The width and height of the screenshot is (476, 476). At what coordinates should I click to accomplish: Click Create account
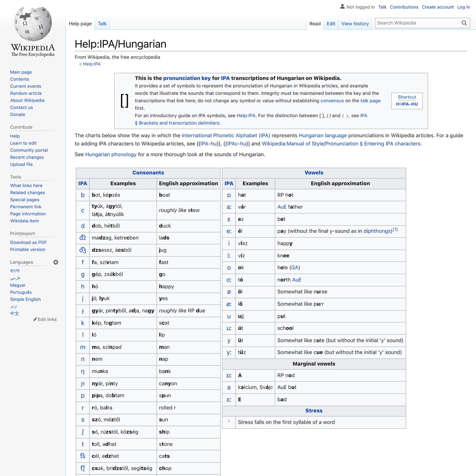[438, 7]
